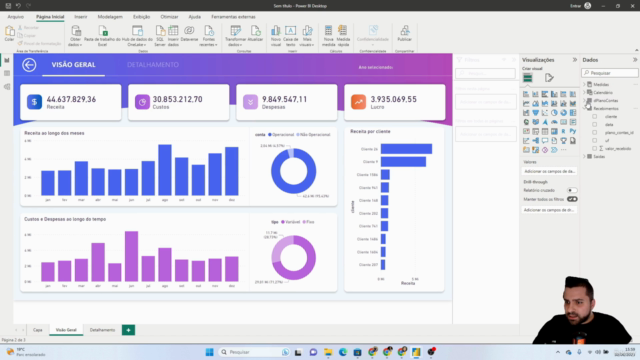Viewport: 640px width, 360px height.
Task: Select the Build visual icon under Criar visual
Action: click(528, 78)
